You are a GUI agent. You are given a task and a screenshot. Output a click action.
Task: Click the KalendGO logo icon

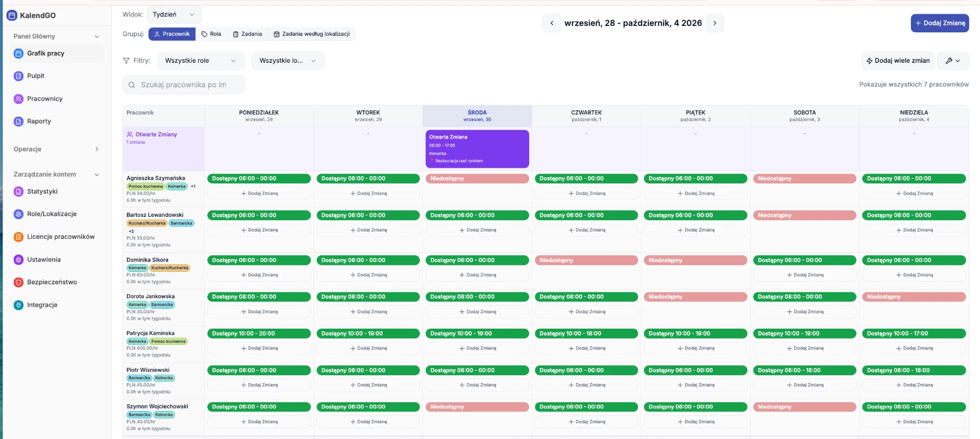tap(12, 15)
